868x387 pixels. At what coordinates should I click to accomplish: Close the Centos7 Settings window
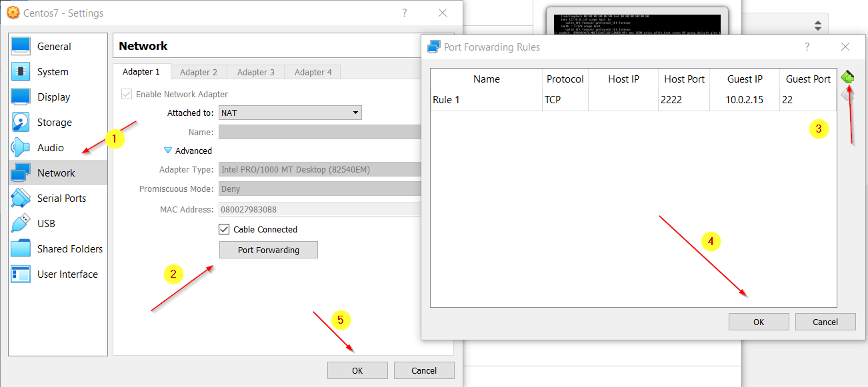pos(443,13)
